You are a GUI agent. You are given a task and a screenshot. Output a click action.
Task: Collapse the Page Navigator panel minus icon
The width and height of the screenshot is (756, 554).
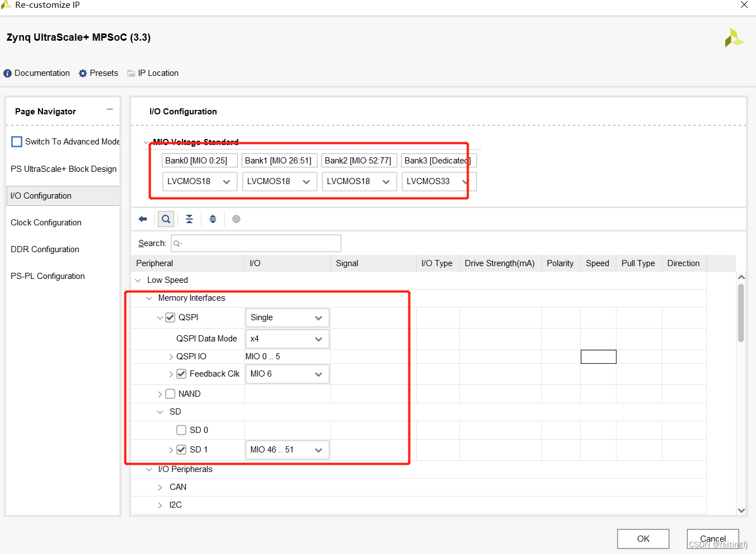110,109
